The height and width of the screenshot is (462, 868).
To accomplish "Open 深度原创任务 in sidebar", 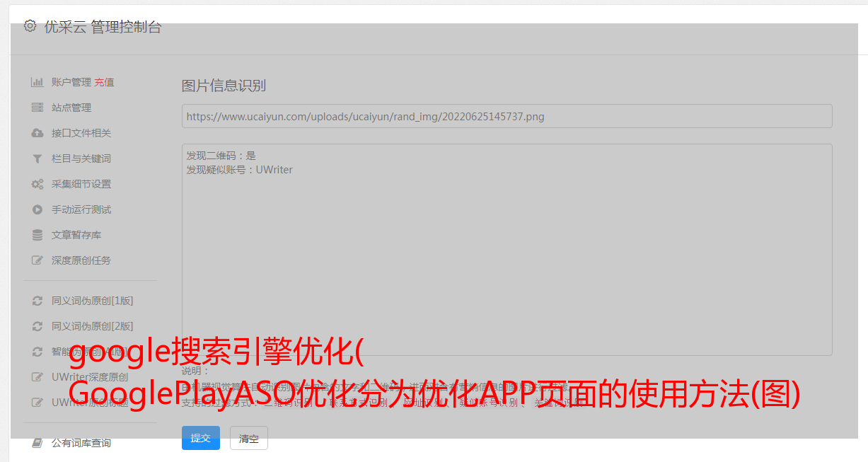I will tap(81, 260).
